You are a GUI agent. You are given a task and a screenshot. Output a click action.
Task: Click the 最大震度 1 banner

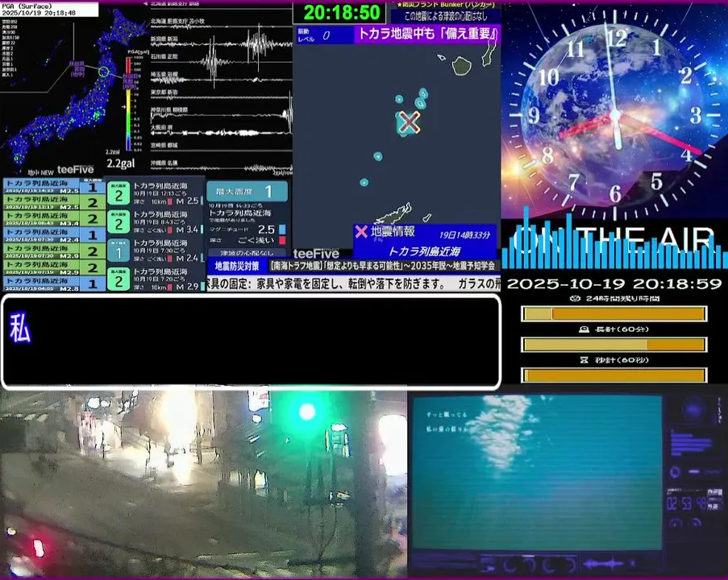coord(247,191)
